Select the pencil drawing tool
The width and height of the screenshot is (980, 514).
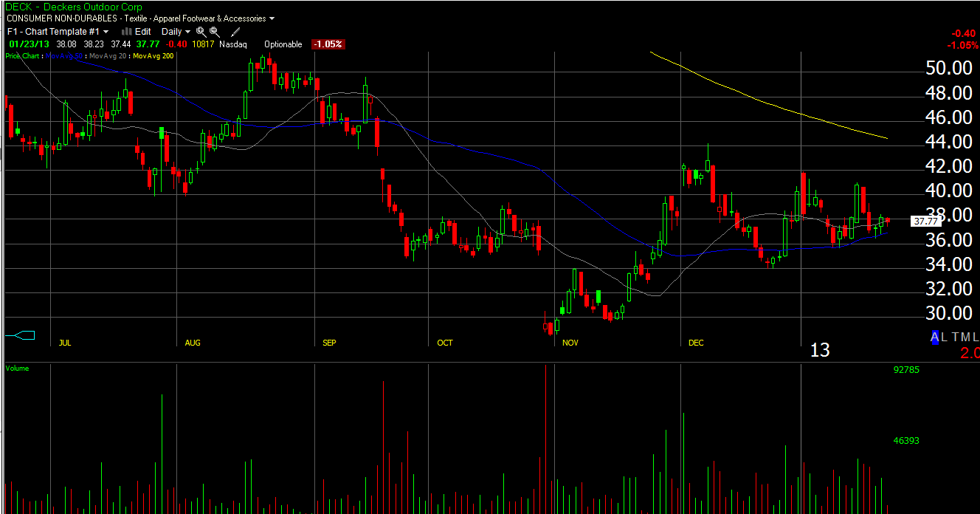tap(235, 32)
